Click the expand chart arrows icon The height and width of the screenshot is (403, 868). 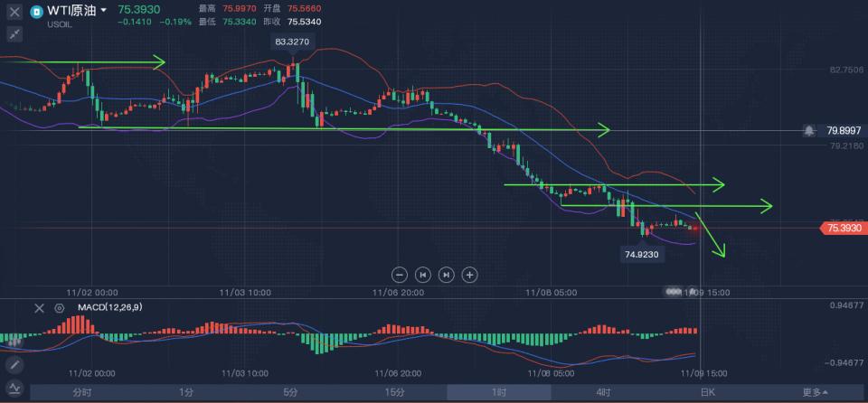point(14,34)
